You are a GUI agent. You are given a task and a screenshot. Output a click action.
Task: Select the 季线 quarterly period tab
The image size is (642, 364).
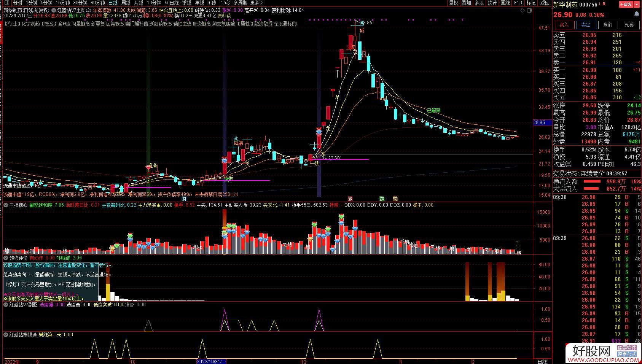tap(186, 3)
